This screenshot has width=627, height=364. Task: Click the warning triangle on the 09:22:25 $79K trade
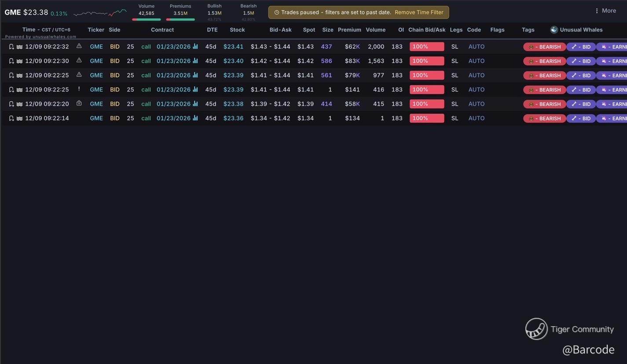(x=79, y=75)
